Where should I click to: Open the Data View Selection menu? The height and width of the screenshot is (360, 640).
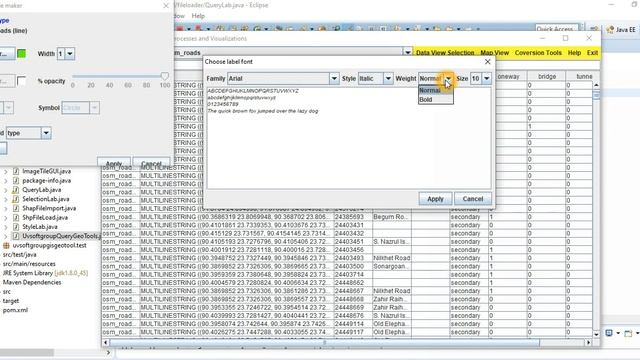pyautogui.click(x=445, y=53)
